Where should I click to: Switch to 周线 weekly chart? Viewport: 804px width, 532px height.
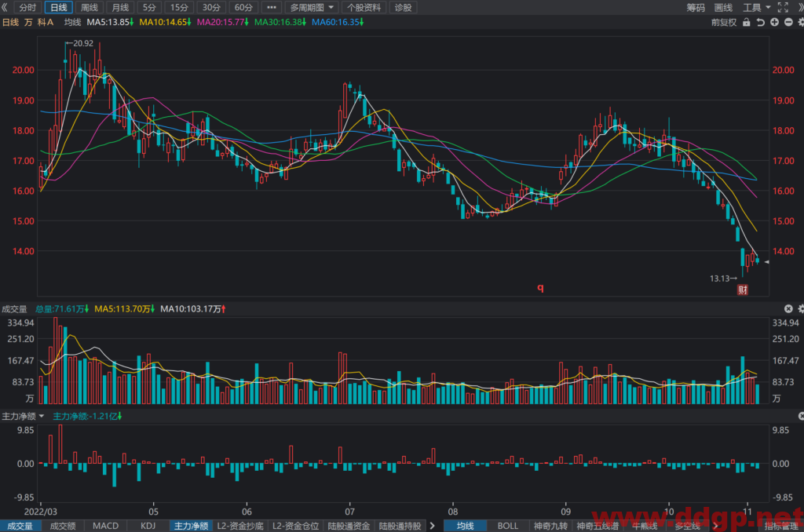[90, 8]
